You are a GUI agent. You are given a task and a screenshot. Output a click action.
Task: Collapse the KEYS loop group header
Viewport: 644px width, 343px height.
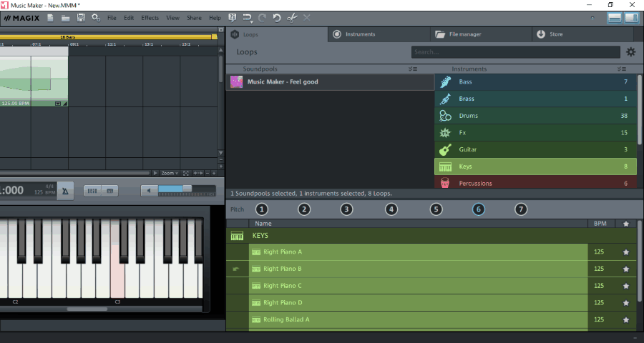[431, 236]
